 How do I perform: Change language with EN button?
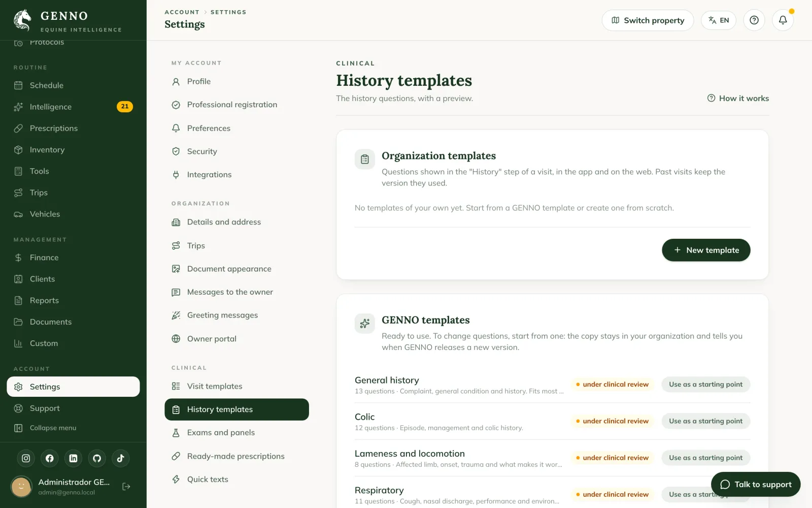pos(719,20)
